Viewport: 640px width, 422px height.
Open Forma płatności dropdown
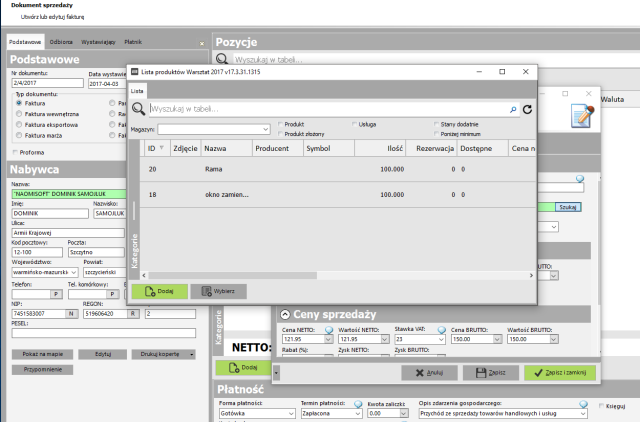291,413
